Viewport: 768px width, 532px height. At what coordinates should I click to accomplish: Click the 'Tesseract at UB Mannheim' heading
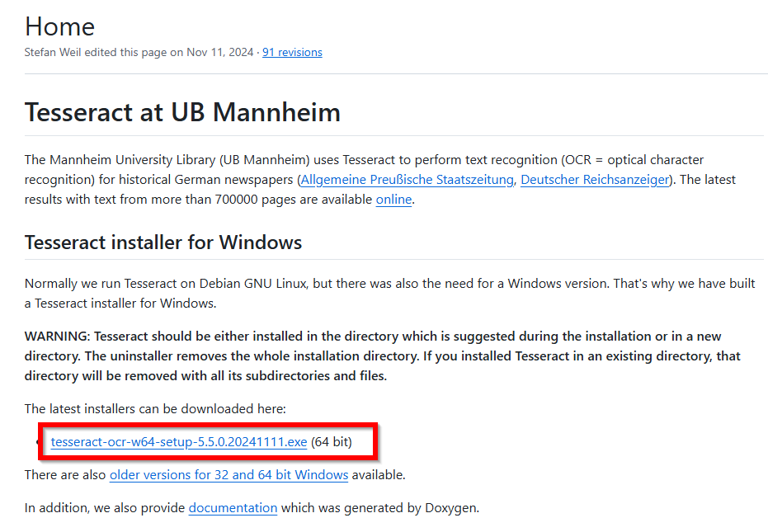tap(182, 112)
